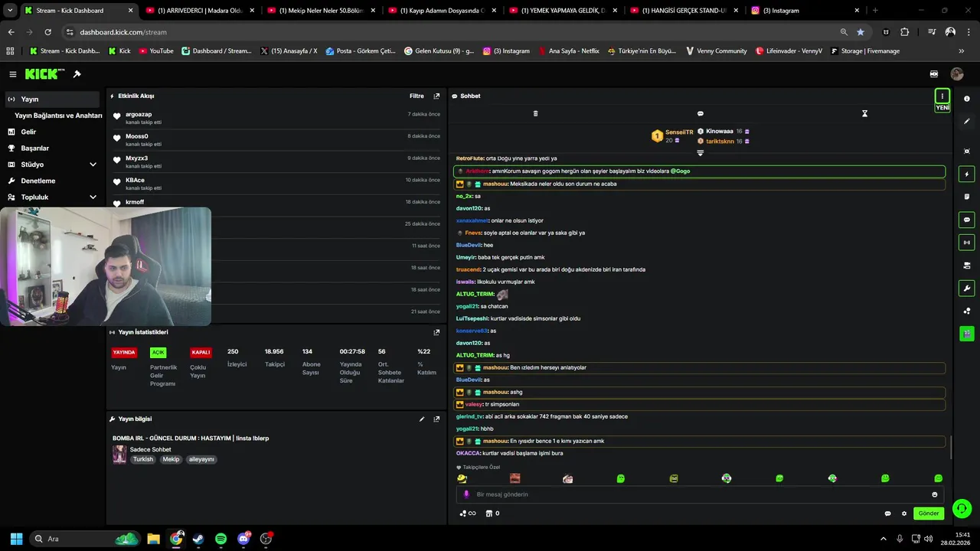Show more bookmarks with the chevron
980x551 pixels.
pos(961,51)
